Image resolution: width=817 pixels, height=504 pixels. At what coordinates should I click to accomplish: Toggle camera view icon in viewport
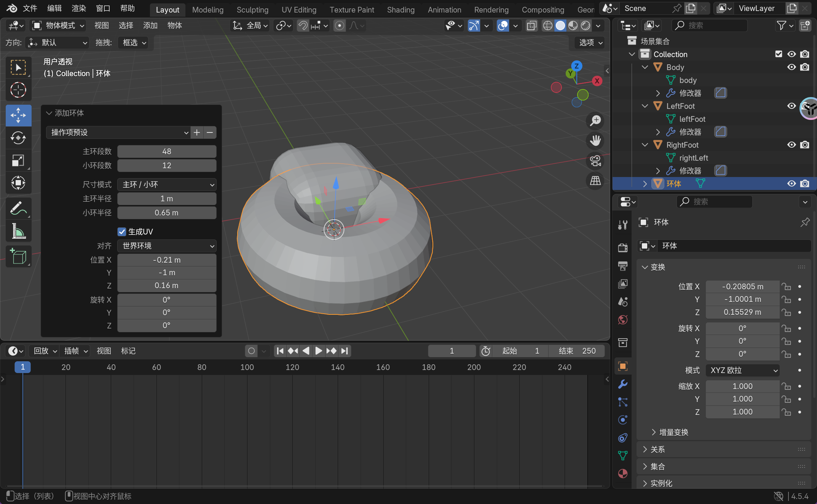coord(595,161)
